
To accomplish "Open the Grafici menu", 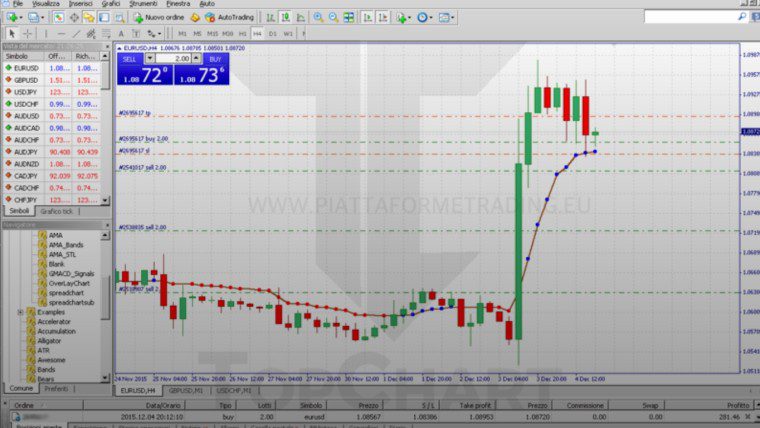I will point(111,3).
